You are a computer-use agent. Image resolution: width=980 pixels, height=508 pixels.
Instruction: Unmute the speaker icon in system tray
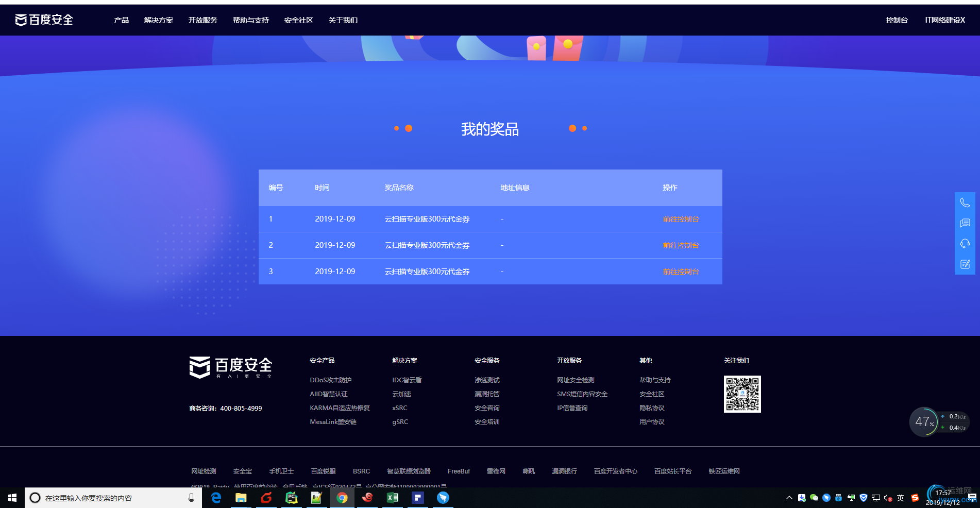887,498
